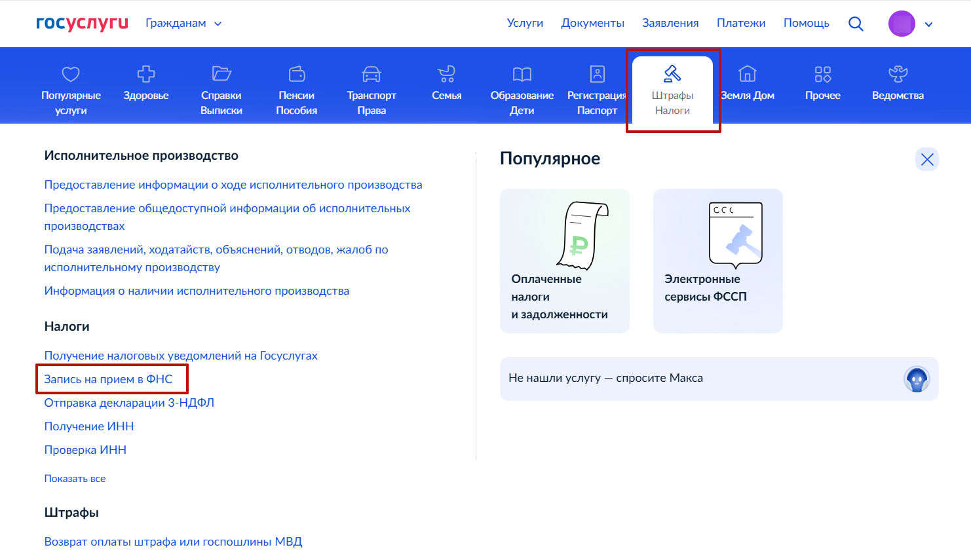Click the Пенсии Пособия wallet icon
Viewport: 971px width, 560px height.
tap(297, 74)
